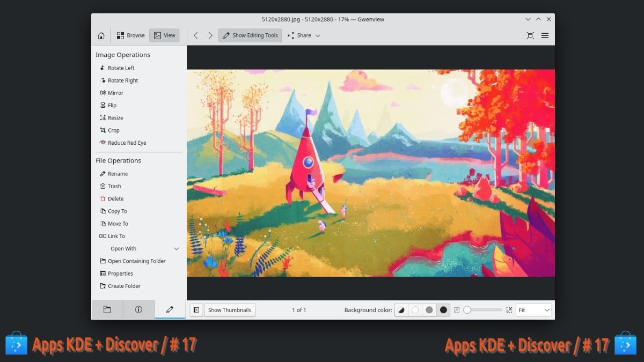This screenshot has height=362, width=644.
Task: Switch to View mode
Action: click(164, 35)
